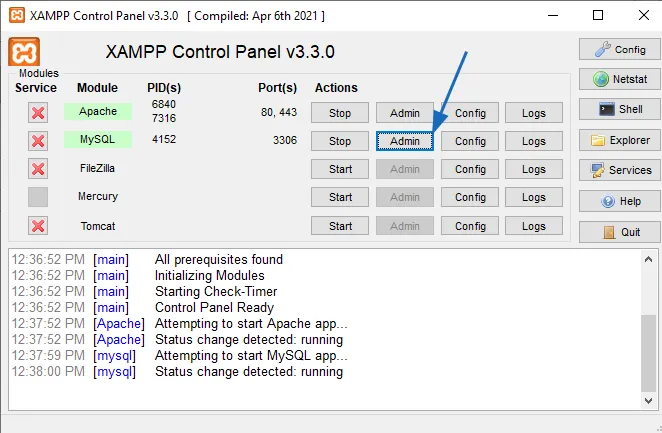Open Apache Config options
The height and width of the screenshot is (433, 662).
click(470, 113)
